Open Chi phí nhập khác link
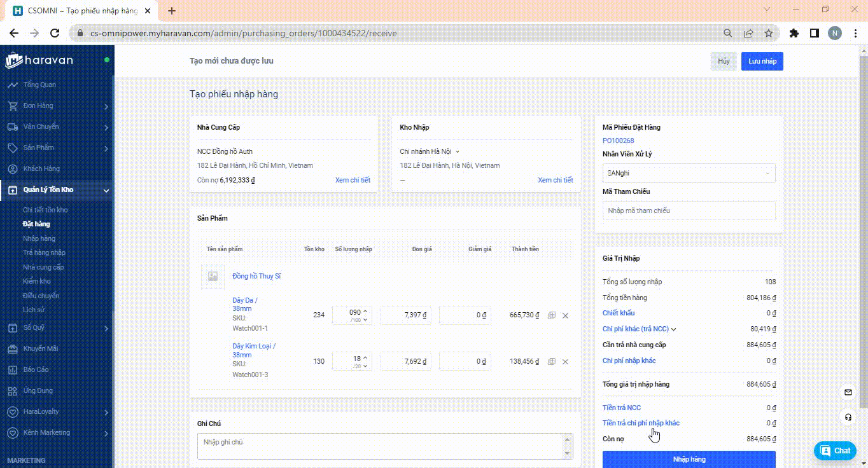 pyautogui.click(x=629, y=361)
